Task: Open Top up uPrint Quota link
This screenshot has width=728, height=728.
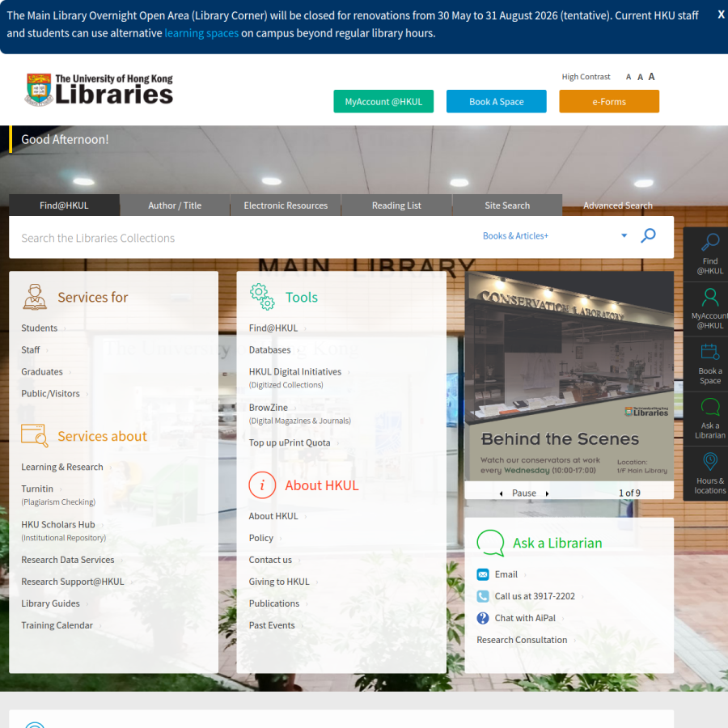Action: 290,442
